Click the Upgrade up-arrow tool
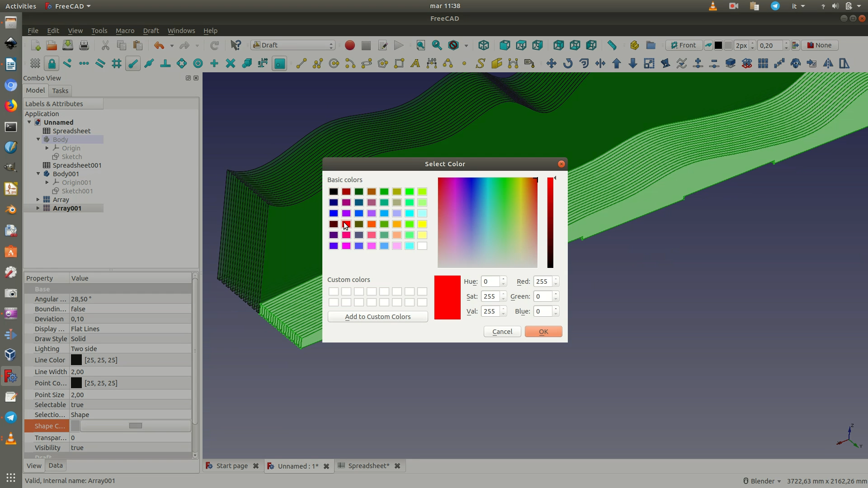The width and height of the screenshot is (868, 488). click(617, 64)
